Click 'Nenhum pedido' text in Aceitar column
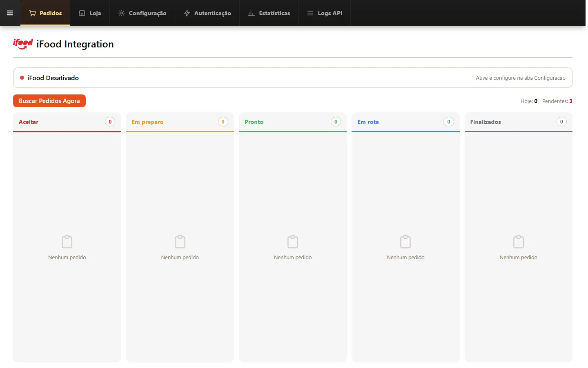The image size is (588, 368). pyautogui.click(x=67, y=257)
